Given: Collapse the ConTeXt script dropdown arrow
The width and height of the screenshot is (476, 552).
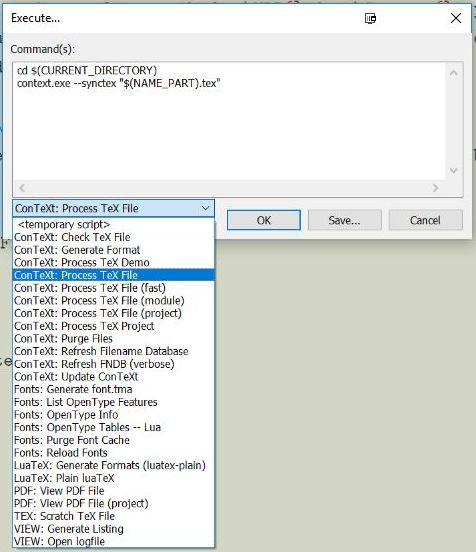Looking at the screenshot, I should [x=206, y=208].
